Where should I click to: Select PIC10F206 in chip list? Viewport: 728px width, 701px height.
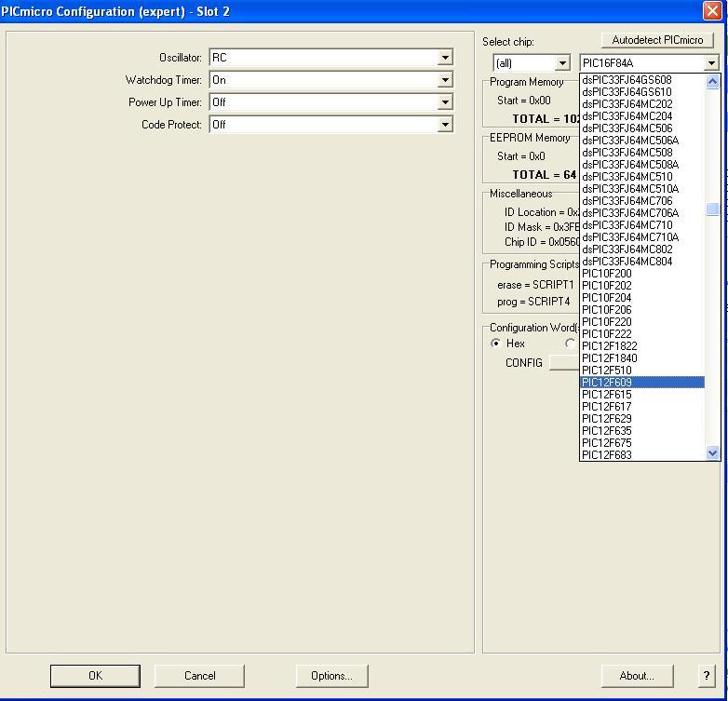[642, 310]
